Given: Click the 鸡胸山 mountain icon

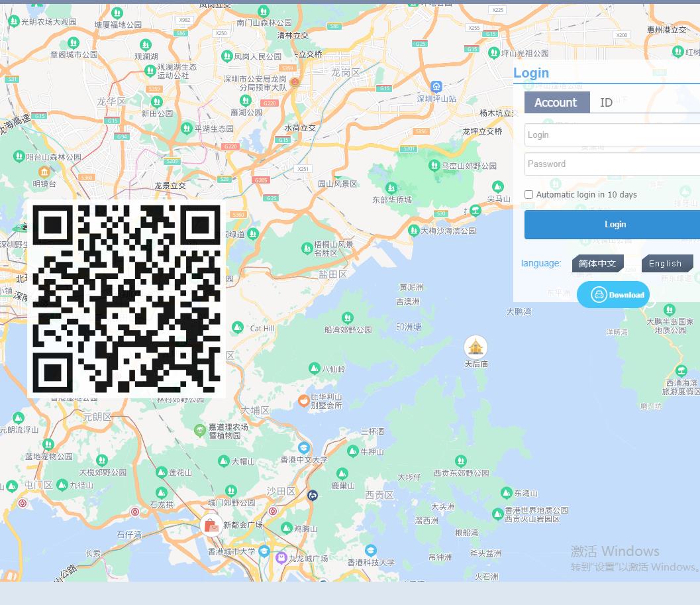Looking at the screenshot, I should point(287,528).
